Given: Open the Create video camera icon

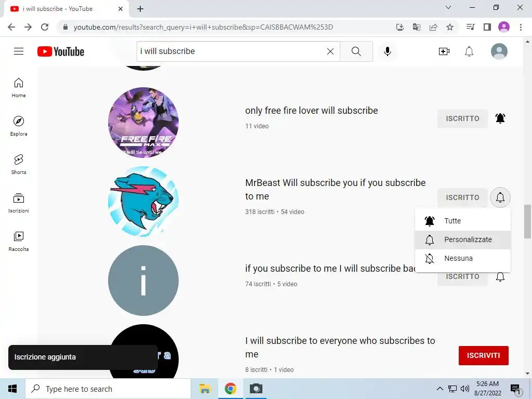Looking at the screenshot, I should pyautogui.click(x=444, y=51).
